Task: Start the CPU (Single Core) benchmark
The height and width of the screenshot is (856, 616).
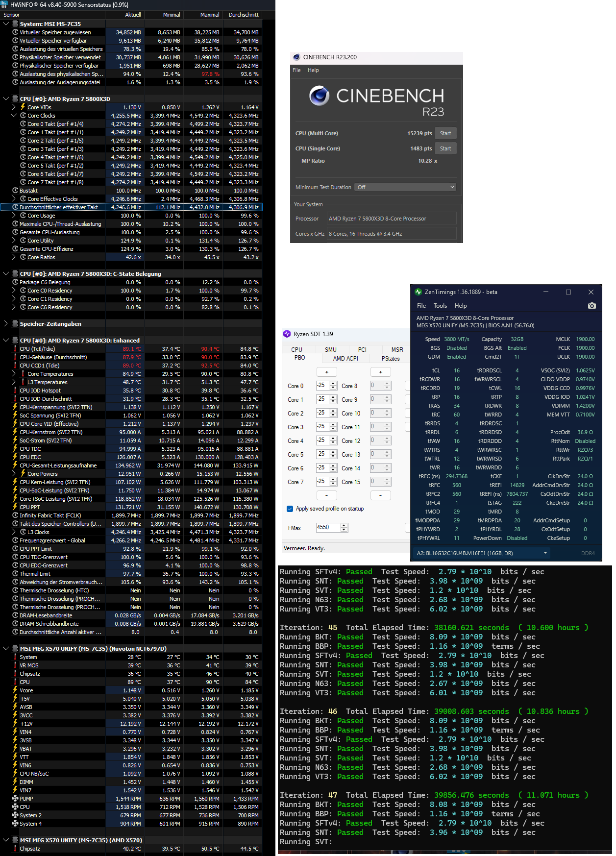Action: point(445,148)
